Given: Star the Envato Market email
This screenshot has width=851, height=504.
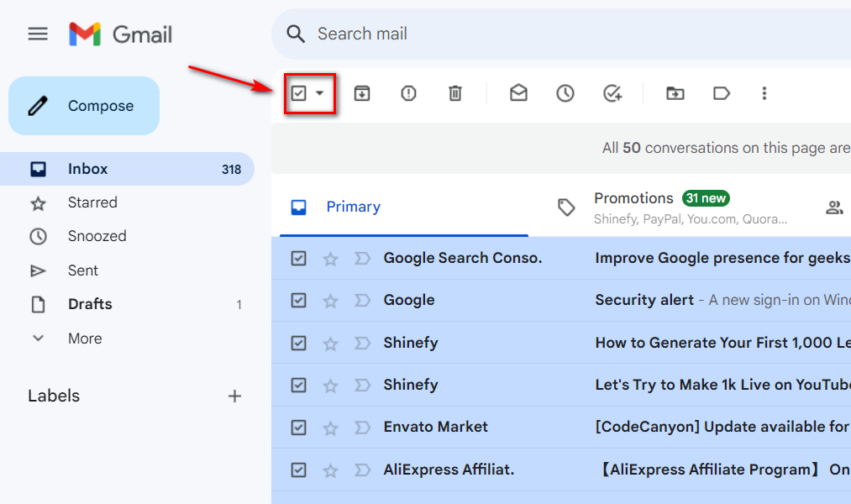Looking at the screenshot, I should pyautogui.click(x=330, y=428).
